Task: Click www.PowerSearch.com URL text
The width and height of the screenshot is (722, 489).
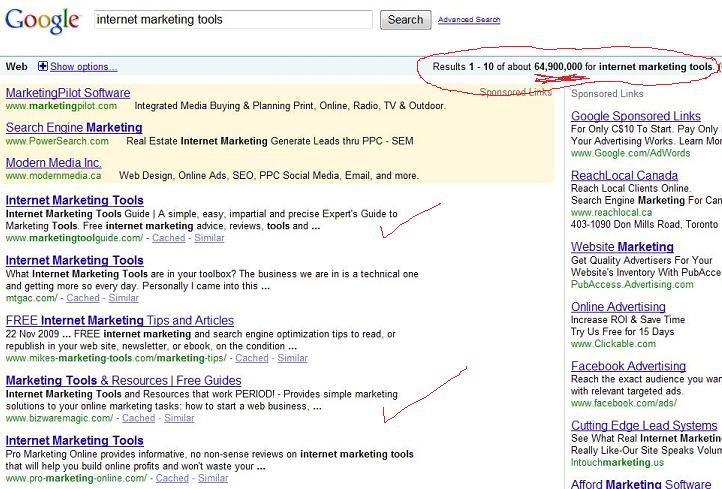Action: click(57, 141)
